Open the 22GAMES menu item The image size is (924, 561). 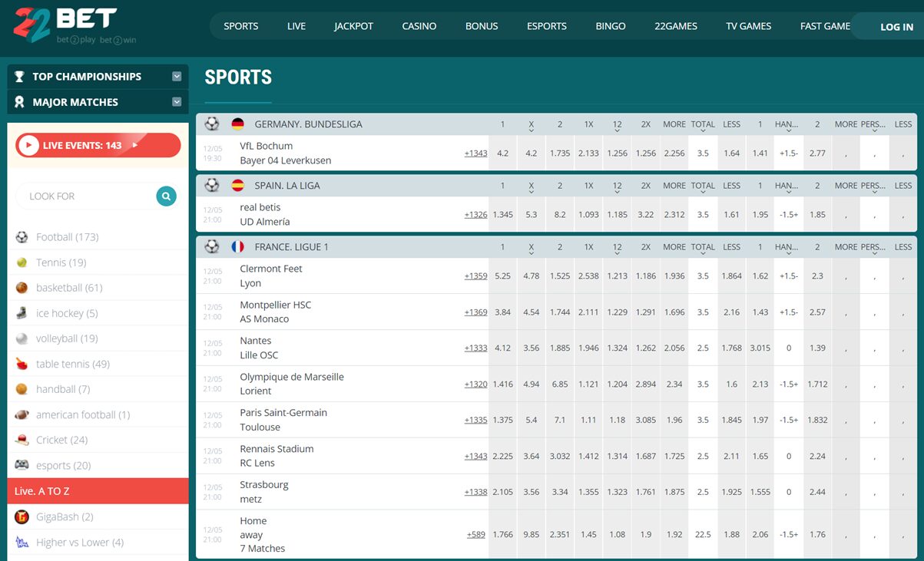(x=676, y=26)
